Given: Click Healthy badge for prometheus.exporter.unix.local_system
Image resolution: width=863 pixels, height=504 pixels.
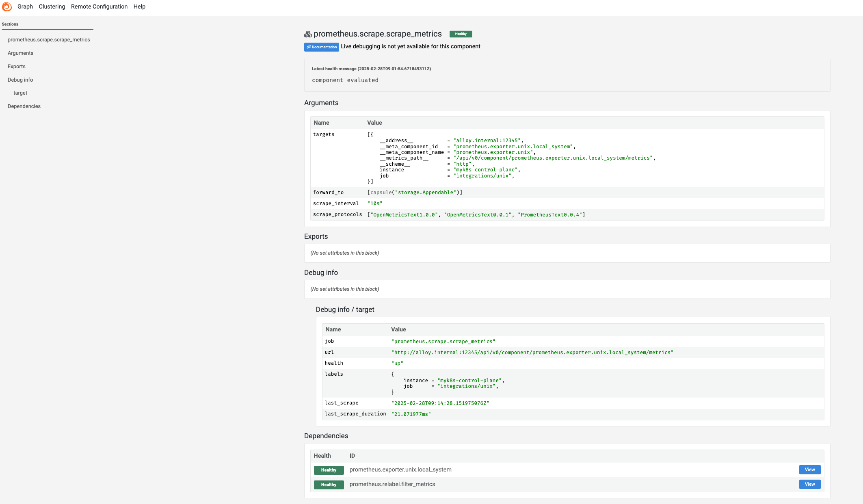Looking at the screenshot, I should tap(329, 470).
